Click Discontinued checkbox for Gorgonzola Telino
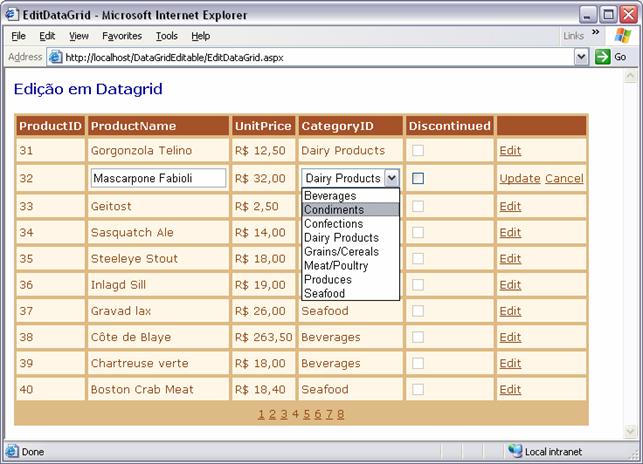Screen dimensions: 643x464 [x=418, y=150]
